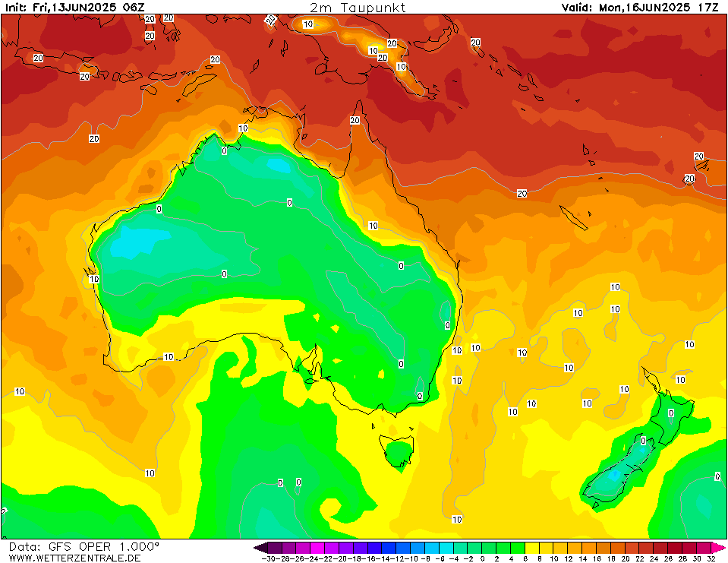The height and width of the screenshot is (563, 728).
Task: Click the '-2' legend scale label
Action: (468, 558)
